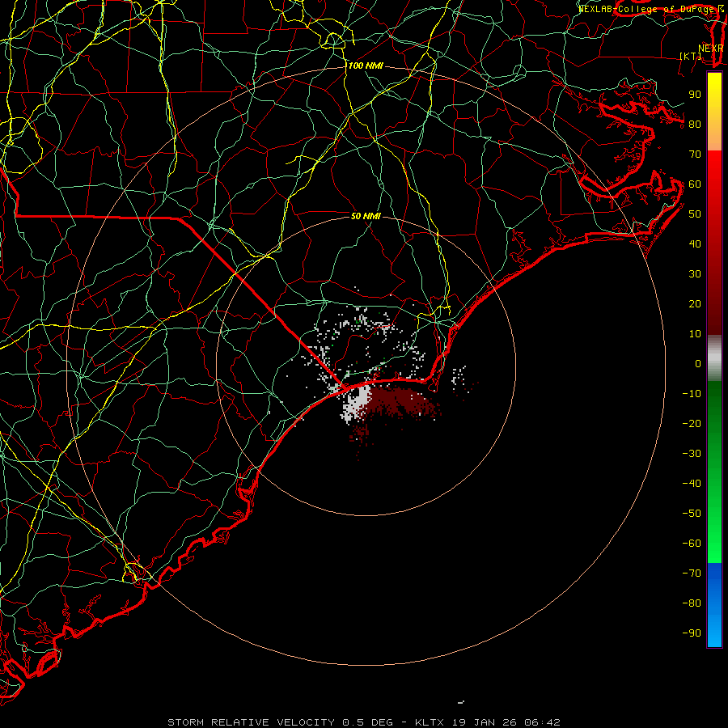Click the gray near-zero velocity echo patch offshore
The width and height of the screenshot is (728, 728).
pos(357,403)
